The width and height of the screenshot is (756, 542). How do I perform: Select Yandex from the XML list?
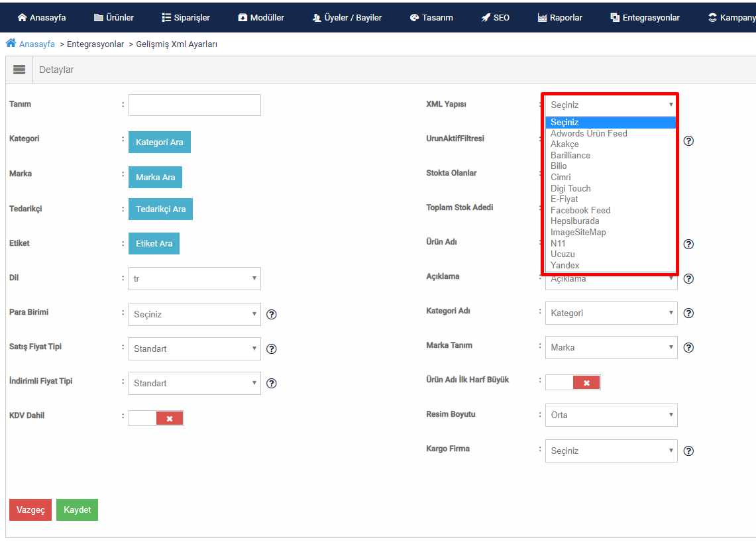(x=610, y=265)
